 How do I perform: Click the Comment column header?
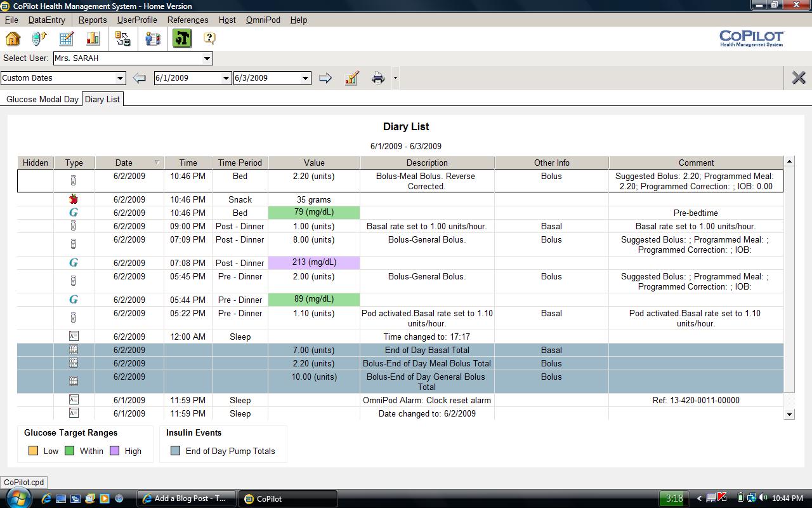pos(696,163)
